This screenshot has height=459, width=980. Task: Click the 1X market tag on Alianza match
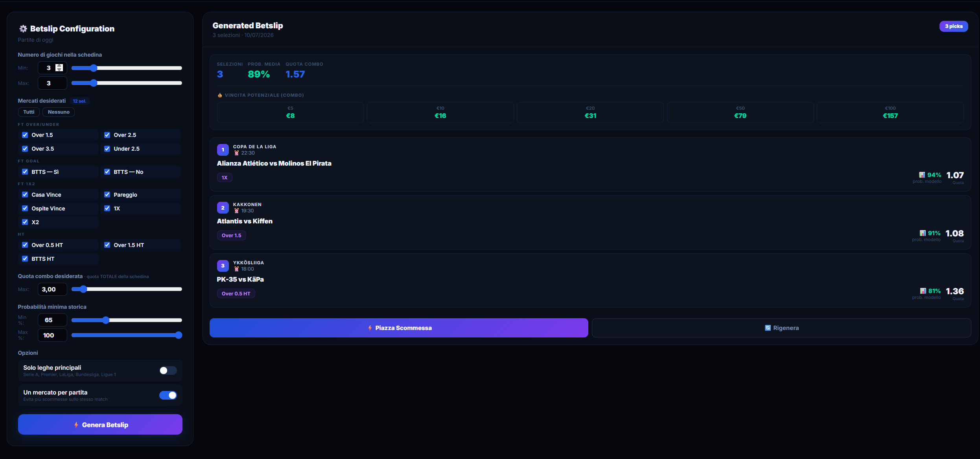click(225, 178)
